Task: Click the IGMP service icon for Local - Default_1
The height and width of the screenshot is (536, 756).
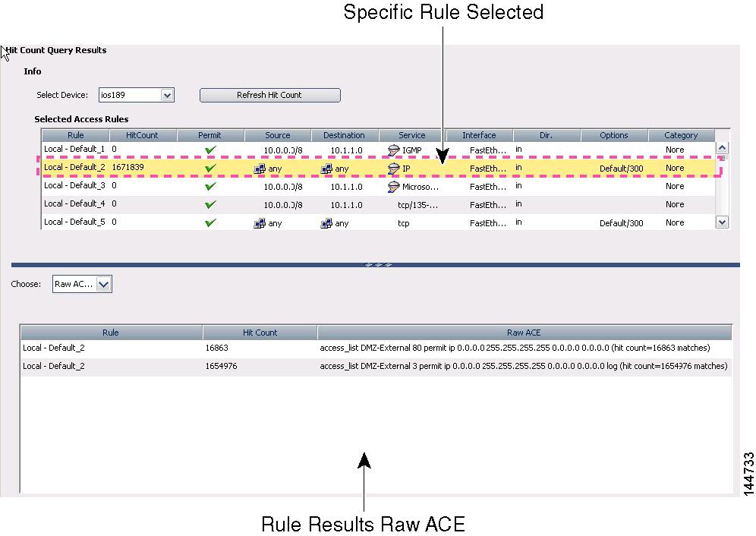Action: pyautogui.click(x=394, y=150)
